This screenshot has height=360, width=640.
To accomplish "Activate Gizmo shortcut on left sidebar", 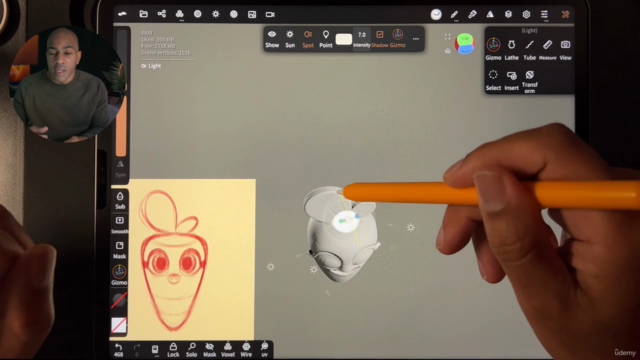I will tap(119, 275).
